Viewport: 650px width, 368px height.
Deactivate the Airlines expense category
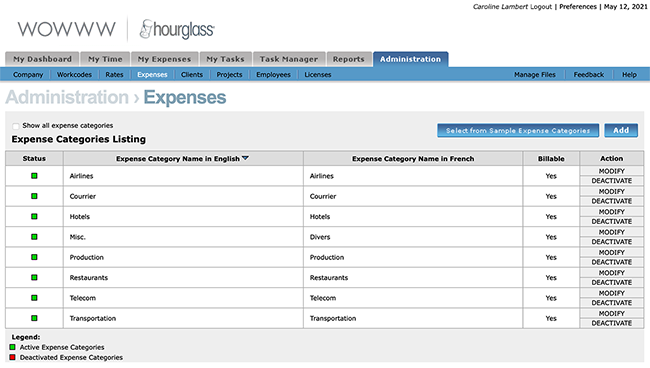tap(611, 181)
